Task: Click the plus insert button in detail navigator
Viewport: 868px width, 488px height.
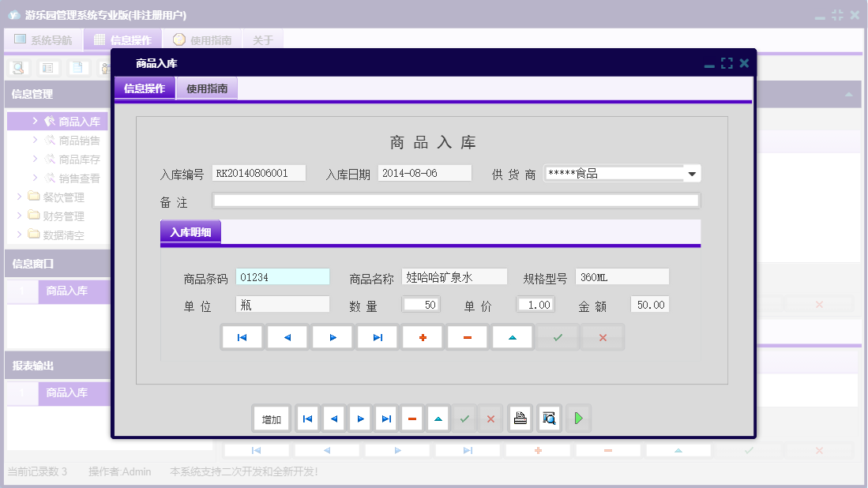Action: pyautogui.click(x=423, y=337)
